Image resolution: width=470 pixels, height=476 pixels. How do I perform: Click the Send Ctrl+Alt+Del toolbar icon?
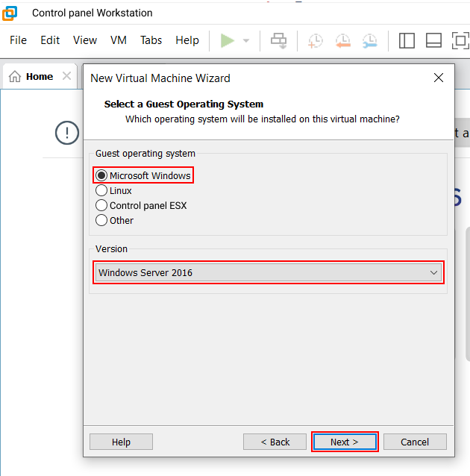tap(278, 40)
